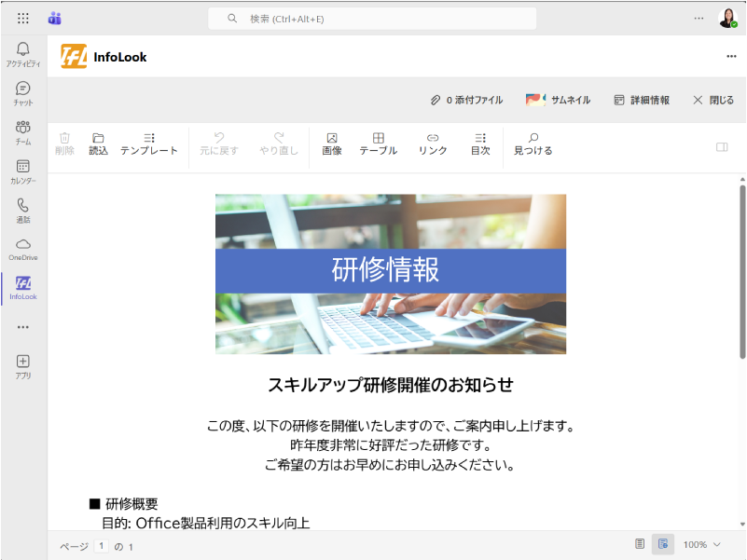
Task: Toggle the right side panel icon
Action: coord(721,147)
